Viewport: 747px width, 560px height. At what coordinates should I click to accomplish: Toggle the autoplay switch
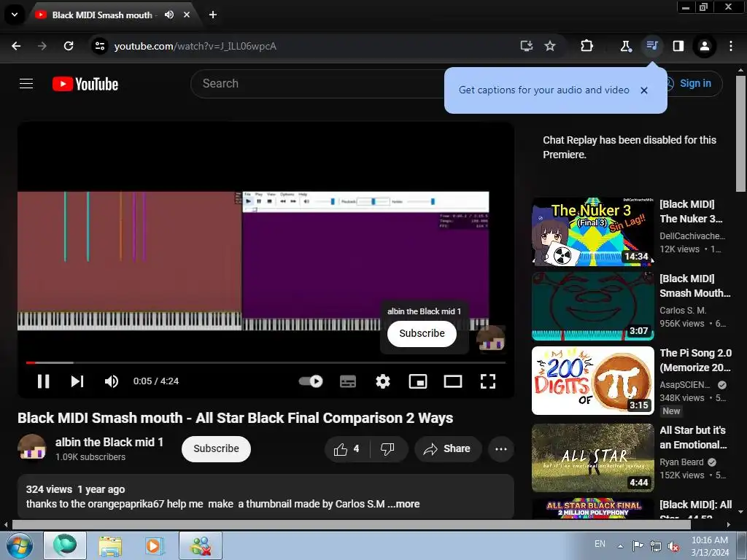(x=311, y=381)
